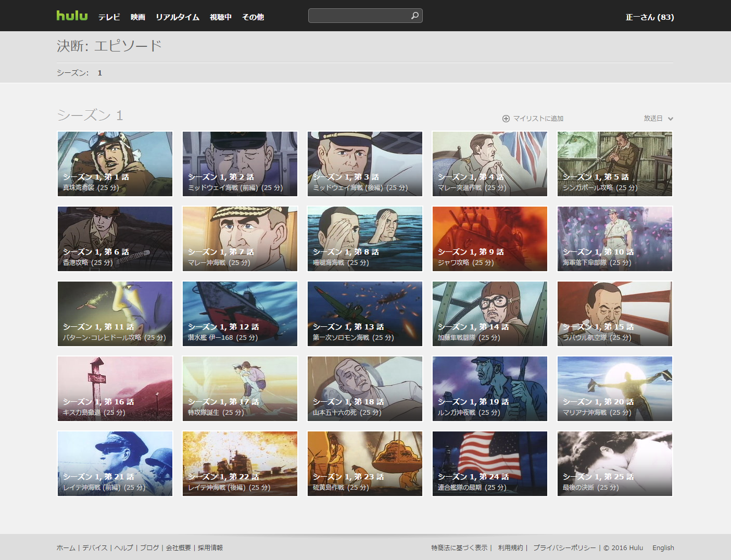
Task: Open 会社概要 footer link
Action: [x=179, y=548]
